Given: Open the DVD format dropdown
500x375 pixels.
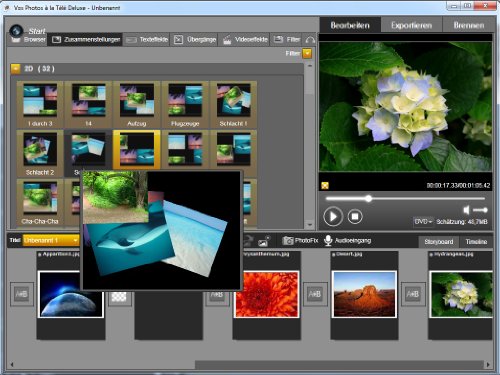Looking at the screenshot, I should pos(423,221).
